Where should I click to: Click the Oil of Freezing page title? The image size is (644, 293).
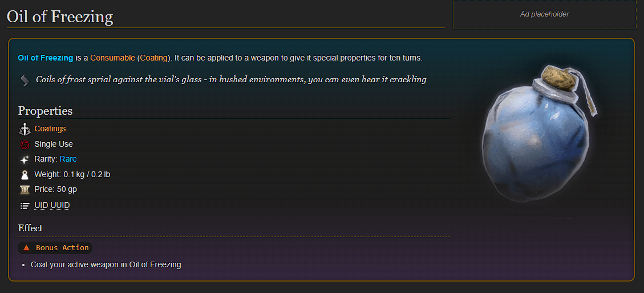(59, 17)
